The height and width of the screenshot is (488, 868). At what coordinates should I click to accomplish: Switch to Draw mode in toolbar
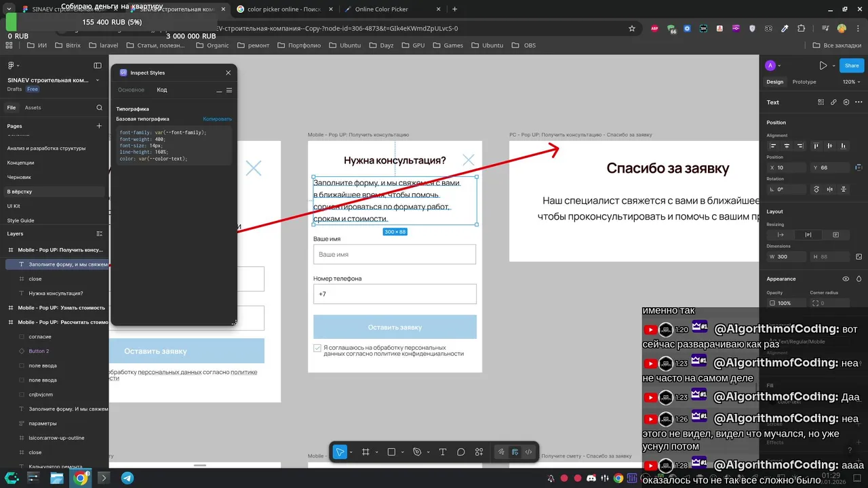pyautogui.click(x=501, y=452)
